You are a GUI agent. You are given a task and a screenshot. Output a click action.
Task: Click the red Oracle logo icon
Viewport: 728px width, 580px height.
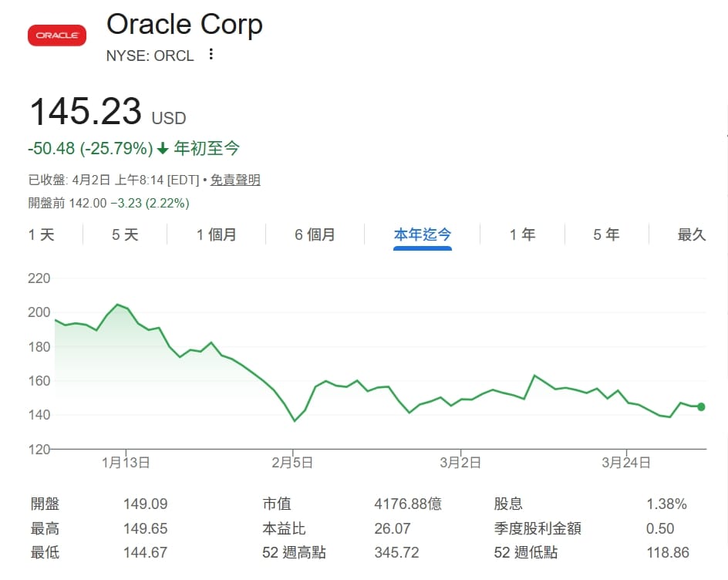click(56, 35)
